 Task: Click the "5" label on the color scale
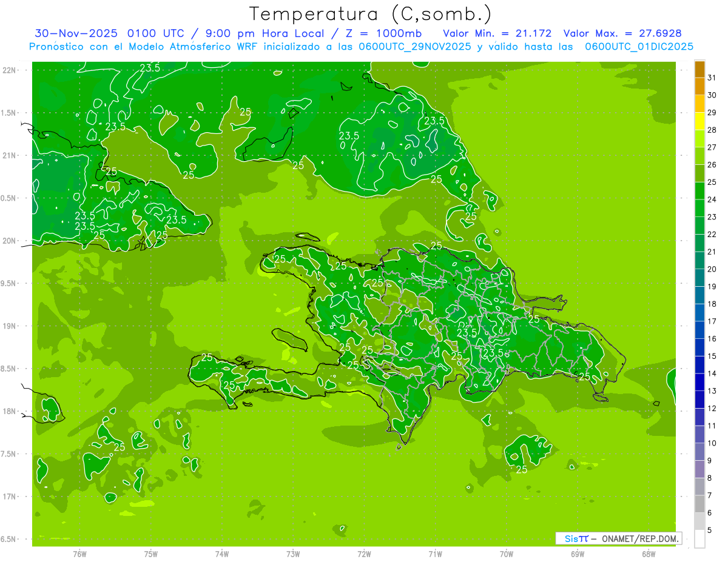(709, 530)
